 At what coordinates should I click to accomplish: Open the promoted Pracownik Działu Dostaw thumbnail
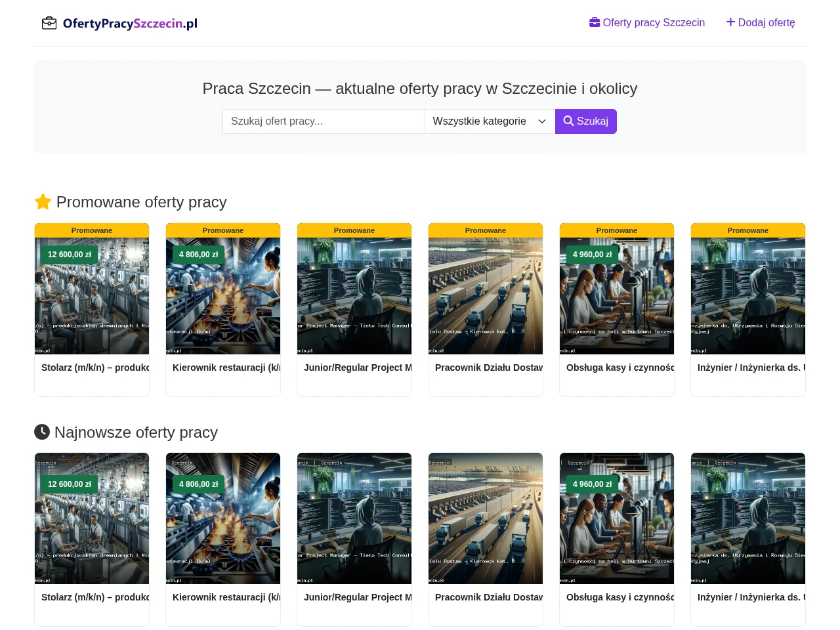tap(486, 296)
